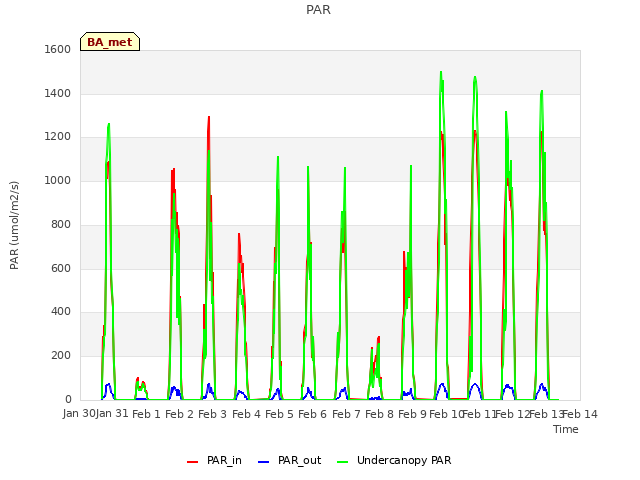Click the 1000 y-axis tick label
The width and height of the screenshot is (640, 480).
click(58, 180)
